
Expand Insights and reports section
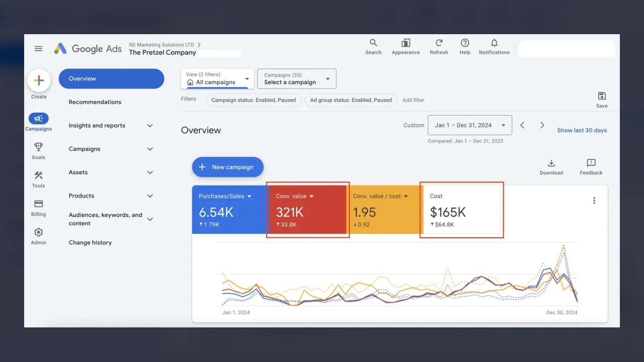tap(150, 125)
